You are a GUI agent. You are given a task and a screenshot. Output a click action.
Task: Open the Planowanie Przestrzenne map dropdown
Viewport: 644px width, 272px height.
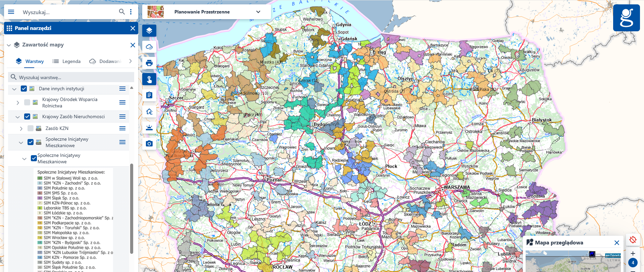[258, 12]
